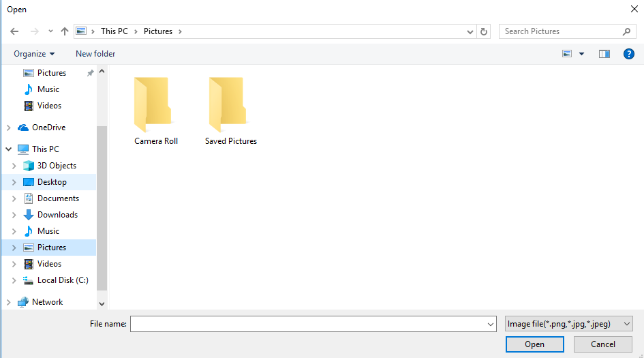Open the Organize menu
This screenshot has width=644, height=358.
[34, 54]
